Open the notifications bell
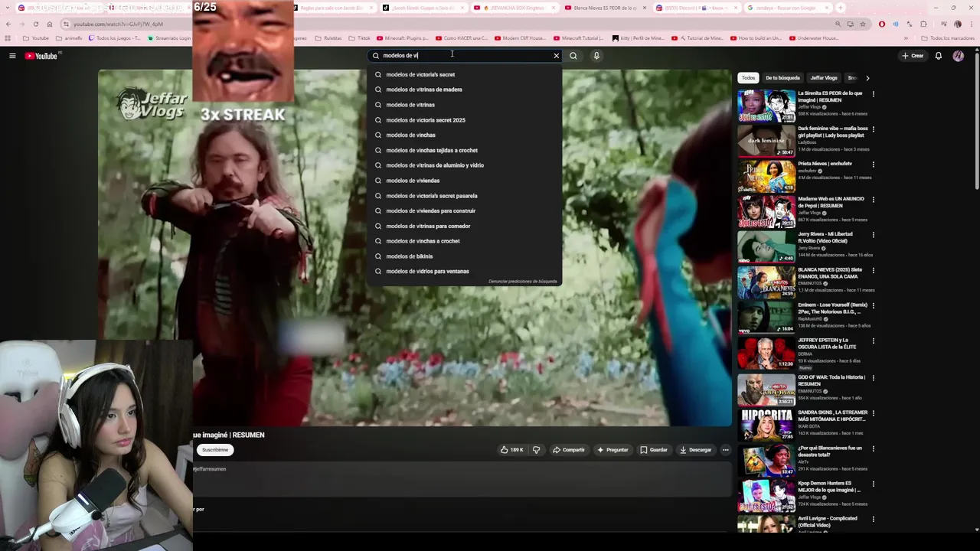 (939, 56)
